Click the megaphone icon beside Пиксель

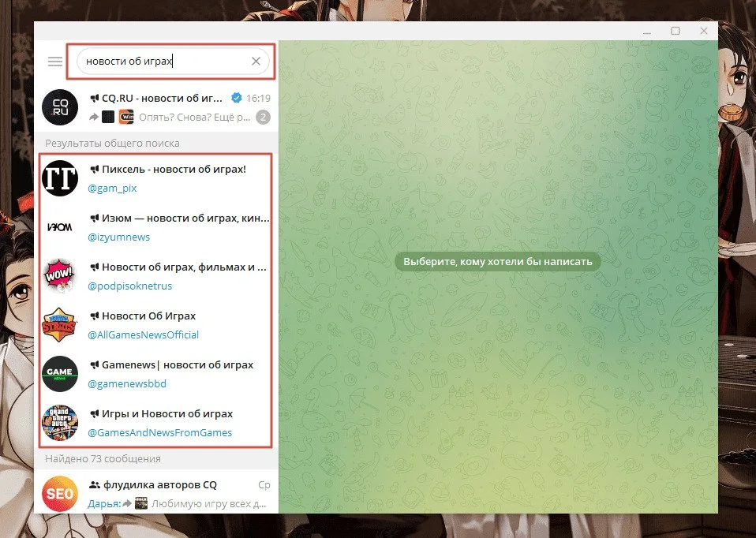pos(95,169)
